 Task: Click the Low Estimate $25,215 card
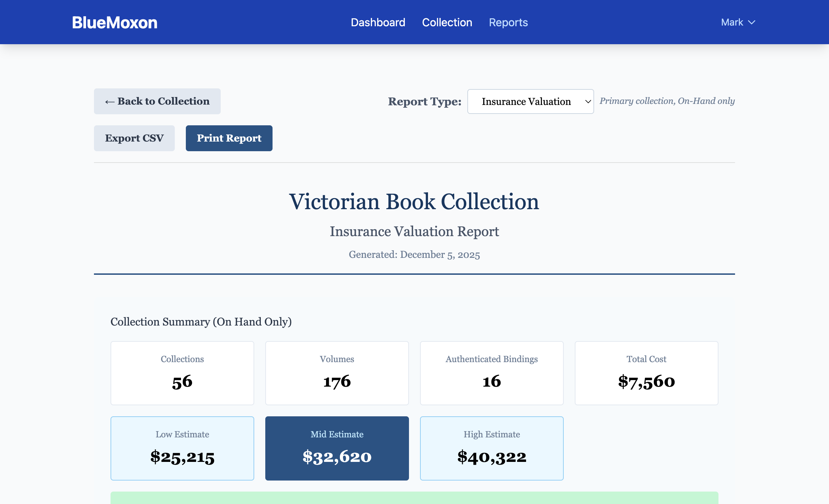[x=182, y=448]
